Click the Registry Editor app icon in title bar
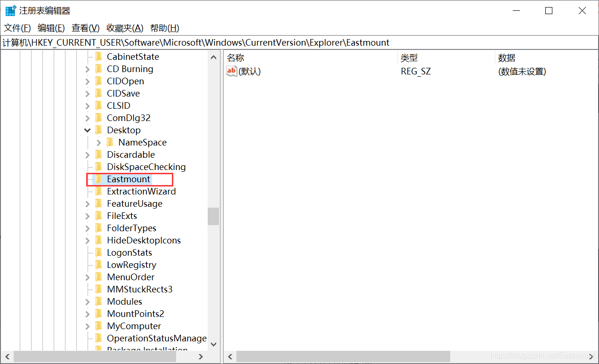The height and width of the screenshot is (364, 599). point(11,10)
